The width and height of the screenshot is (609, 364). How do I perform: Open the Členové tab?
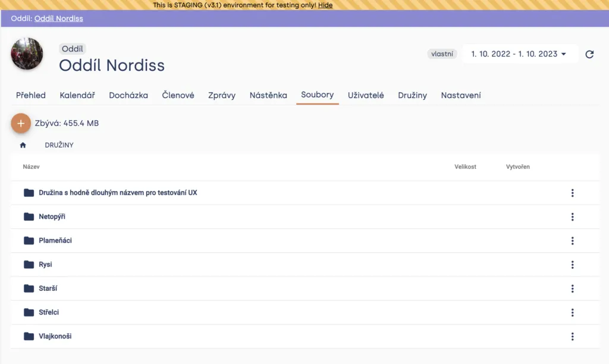point(178,95)
